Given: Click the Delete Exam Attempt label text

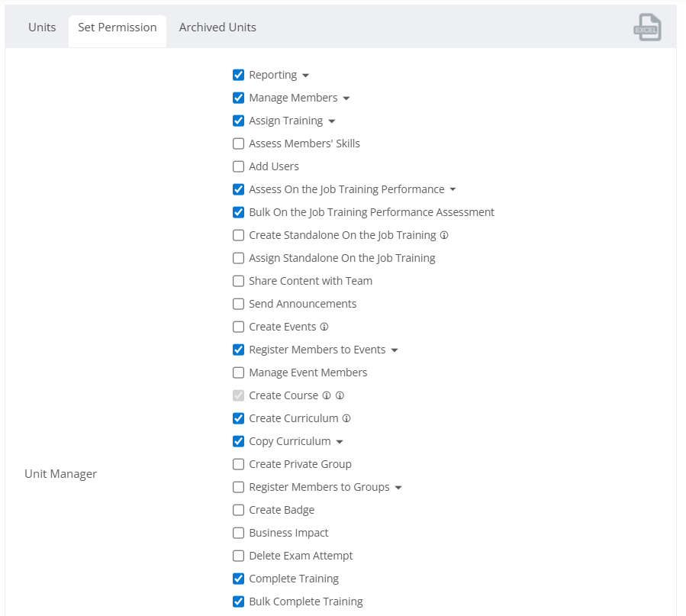Looking at the screenshot, I should point(301,556).
